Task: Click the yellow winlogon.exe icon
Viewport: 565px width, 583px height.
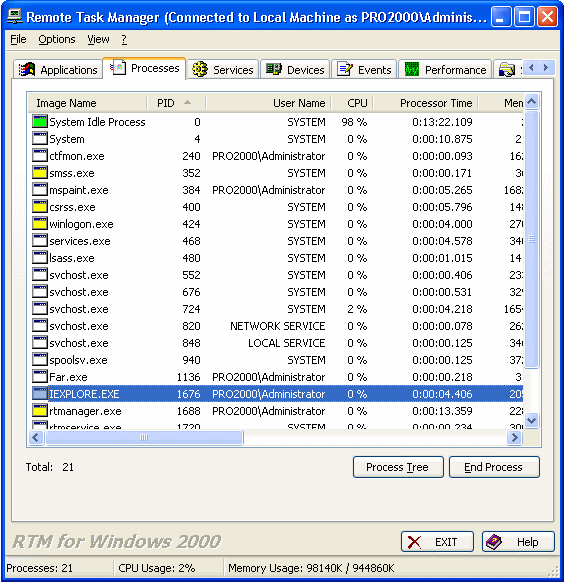Action: click(x=40, y=224)
